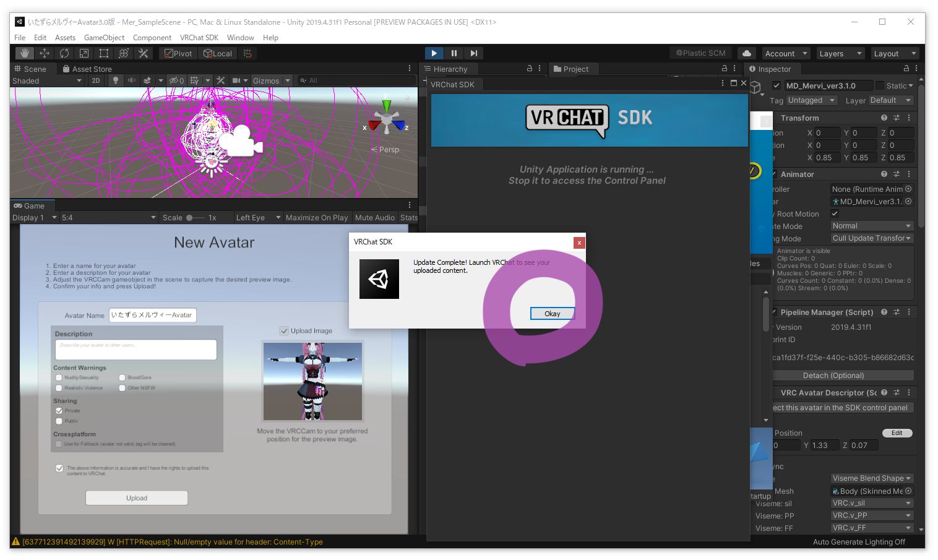Toggle scene grid visibility icon

(x=194, y=80)
